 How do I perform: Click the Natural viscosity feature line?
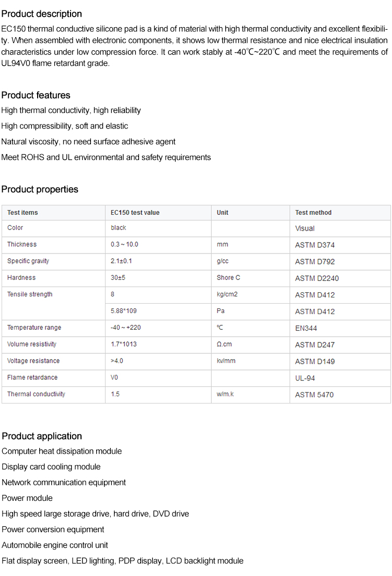point(88,142)
